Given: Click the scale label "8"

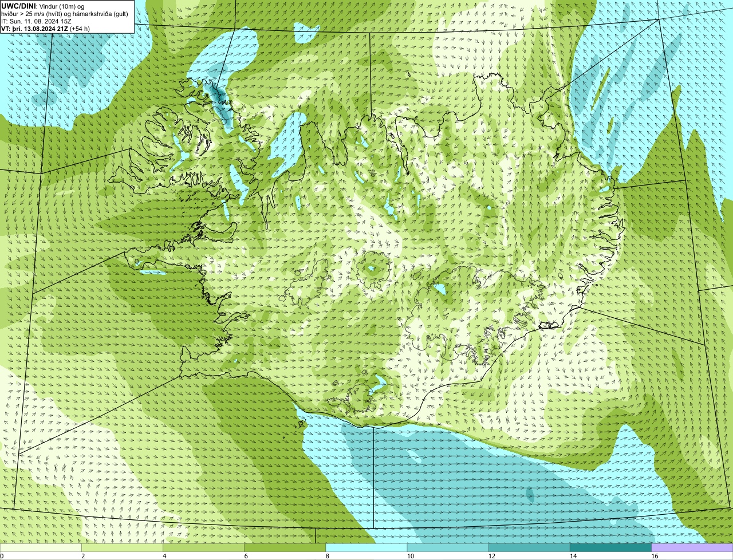Looking at the screenshot, I should pyautogui.click(x=327, y=556).
